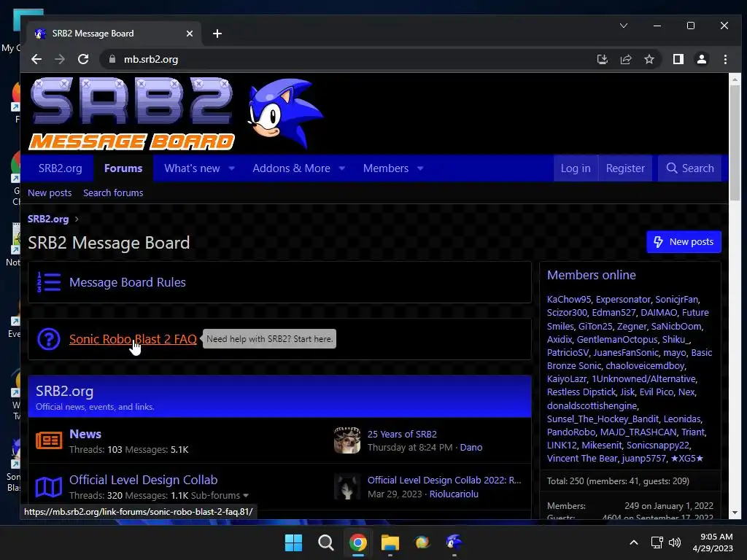Viewport: 747px width, 560px height.
Task: Open the network status tray icon
Action: (657, 542)
